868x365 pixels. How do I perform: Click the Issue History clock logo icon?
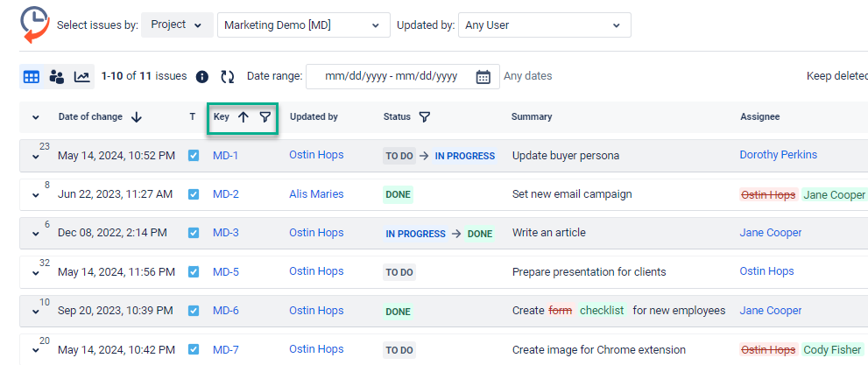(x=35, y=25)
